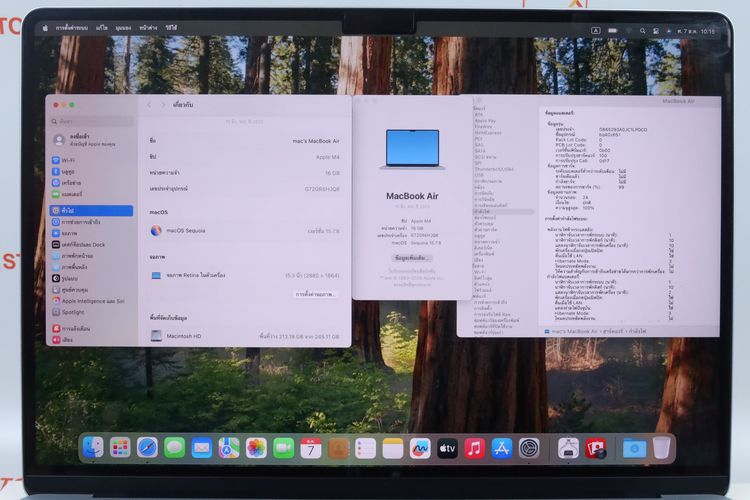Click the computer name mac's MacBook Air
Viewport: 750px width, 500px height.
pos(316,141)
